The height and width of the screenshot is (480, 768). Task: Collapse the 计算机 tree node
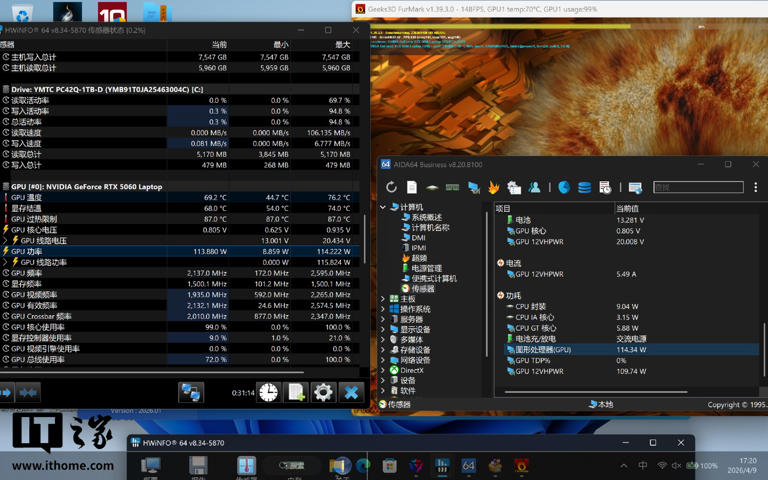point(383,208)
